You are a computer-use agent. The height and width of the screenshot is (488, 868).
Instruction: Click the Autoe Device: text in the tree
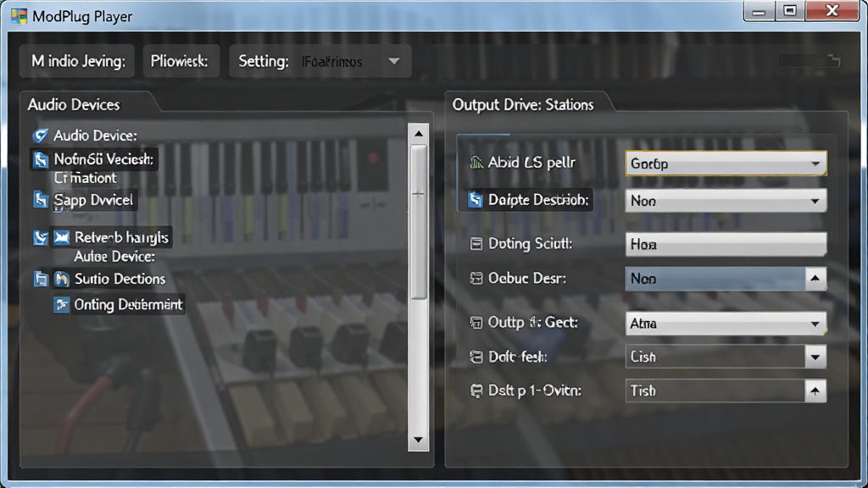[114, 256]
